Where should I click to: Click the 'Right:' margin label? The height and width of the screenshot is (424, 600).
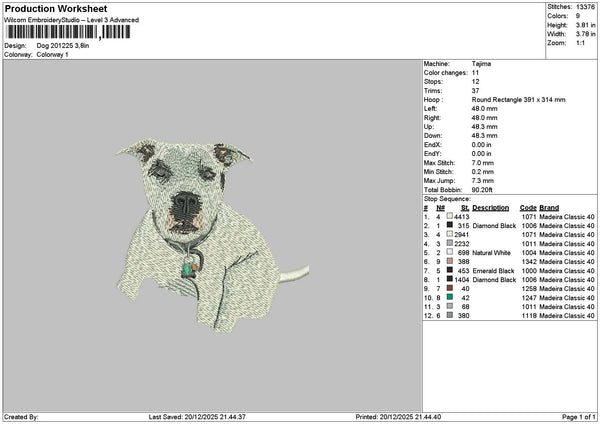[432, 118]
